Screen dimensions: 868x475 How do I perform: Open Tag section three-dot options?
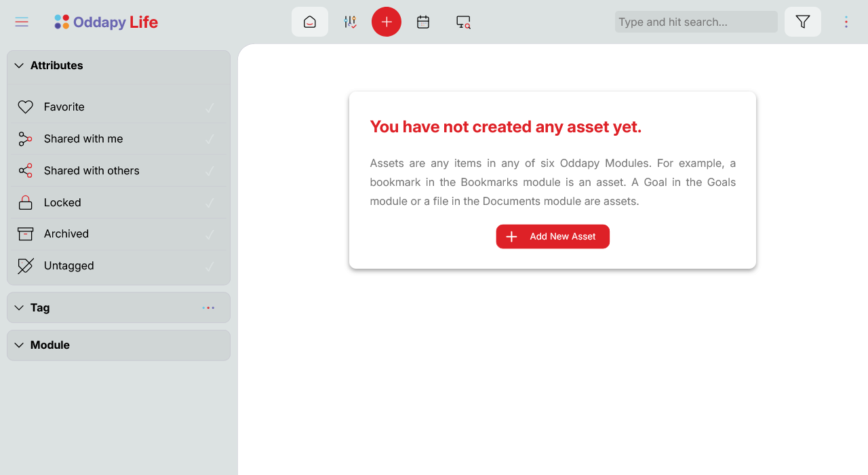(x=208, y=308)
